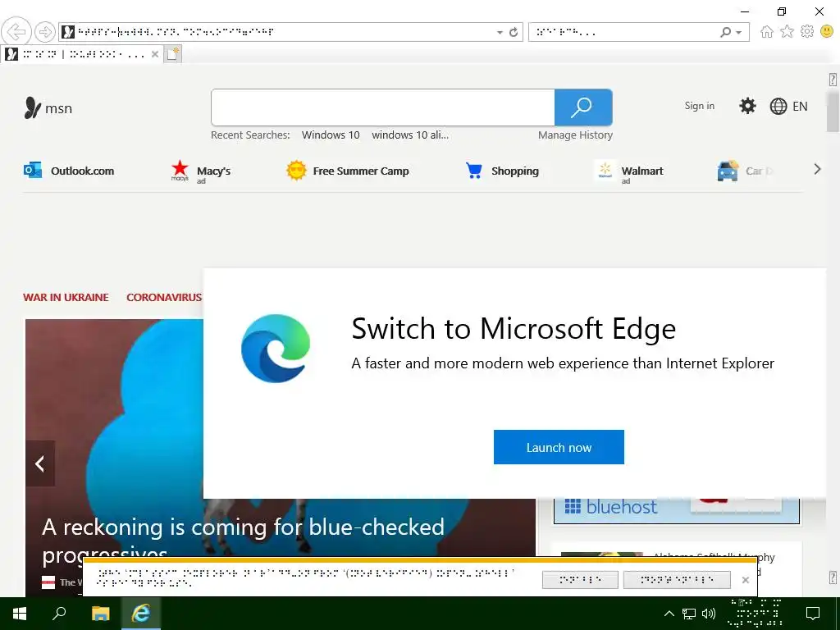Open a new tab button
This screenshot has width=840, height=630.
172,54
